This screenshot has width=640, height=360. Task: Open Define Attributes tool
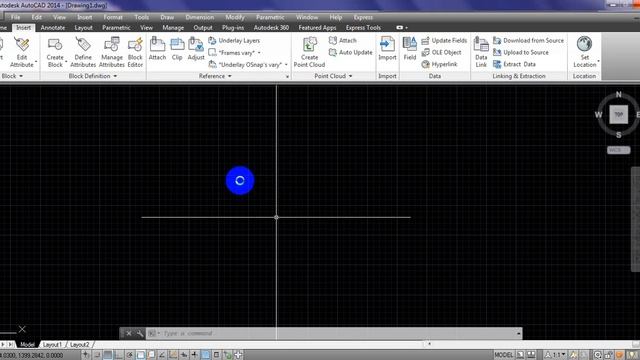tap(83, 52)
